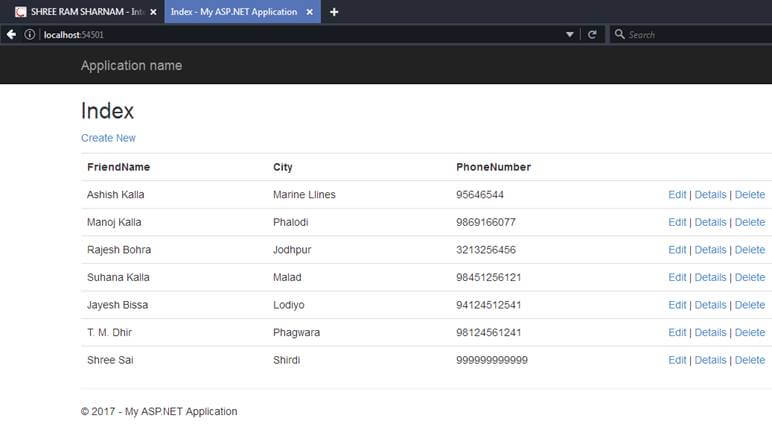Reload the page with refresh icon

(x=592, y=34)
